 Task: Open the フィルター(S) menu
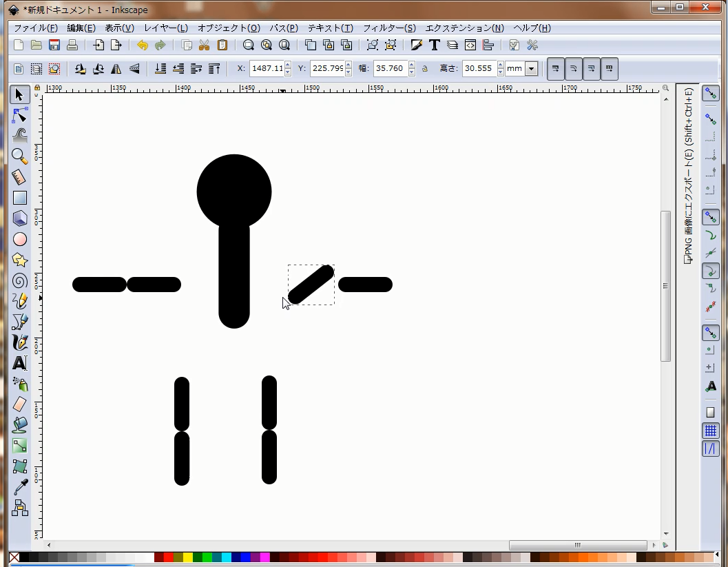pyautogui.click(x=389, y=28)
